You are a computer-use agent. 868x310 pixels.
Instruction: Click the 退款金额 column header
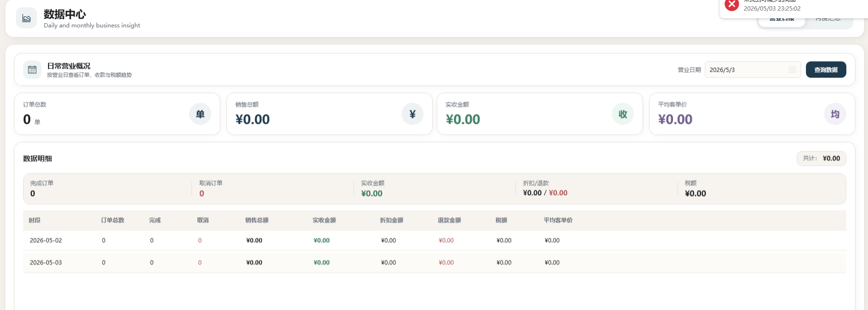tap(449, 220)
